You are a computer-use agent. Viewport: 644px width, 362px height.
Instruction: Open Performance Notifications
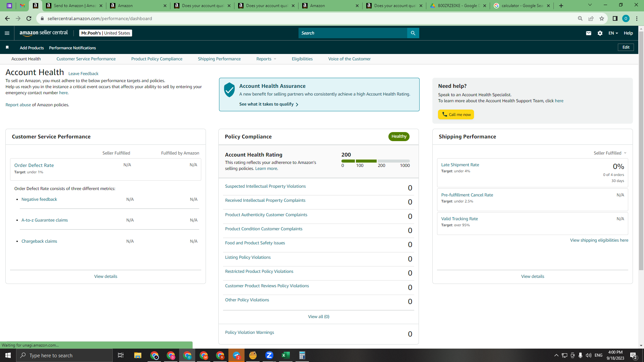tap(72, 48)
